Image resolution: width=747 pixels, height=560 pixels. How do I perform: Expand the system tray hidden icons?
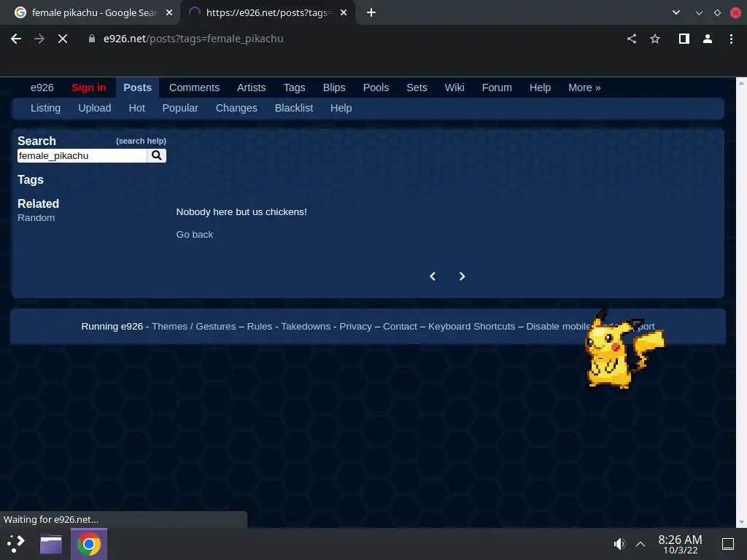point(640,544)
